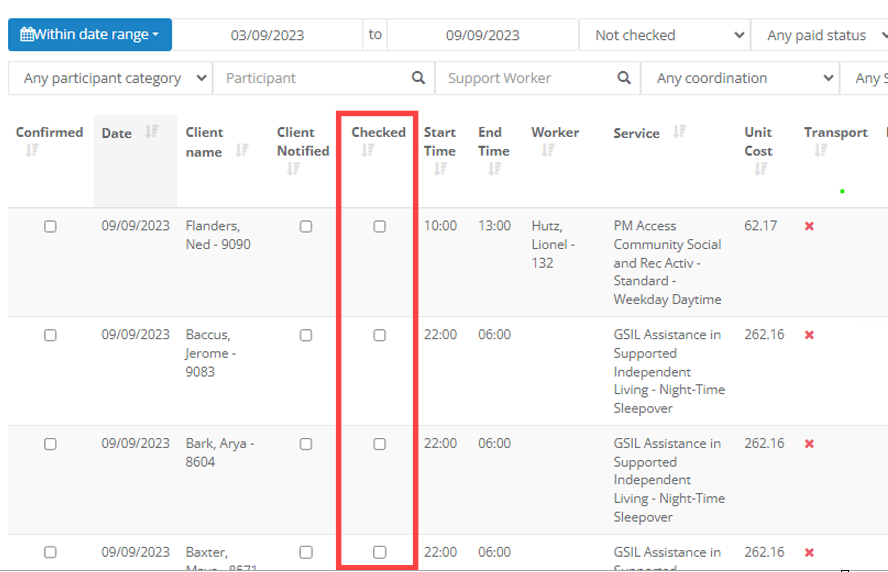Viewport: 888px width, 572px height.
Task: Sort by the Service column sort icon
Action: 680,131
